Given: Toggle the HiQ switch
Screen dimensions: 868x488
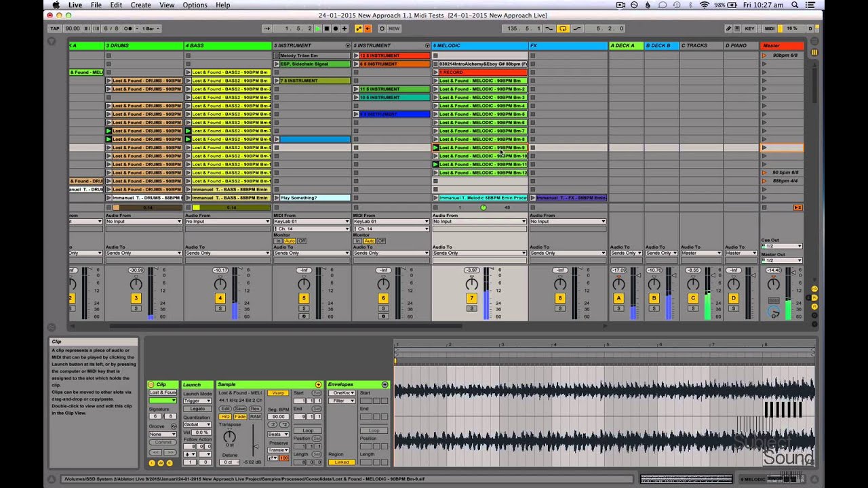Looking at the screenshot, I should (225, 417).
